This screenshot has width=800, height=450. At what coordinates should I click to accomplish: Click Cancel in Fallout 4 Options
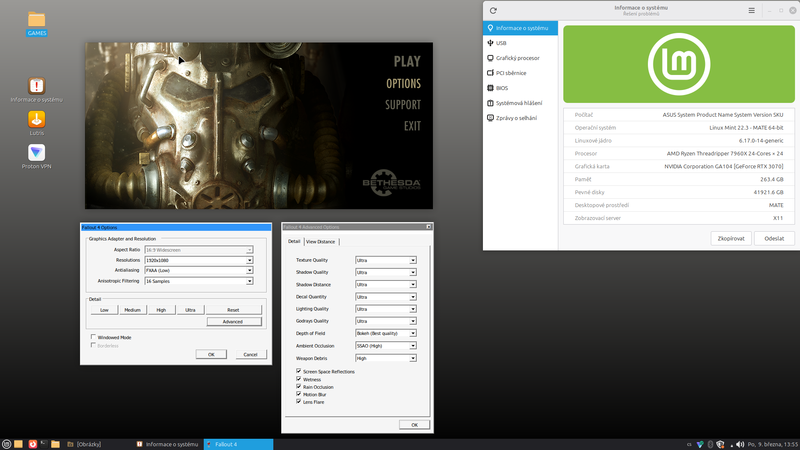pos(251,354)
